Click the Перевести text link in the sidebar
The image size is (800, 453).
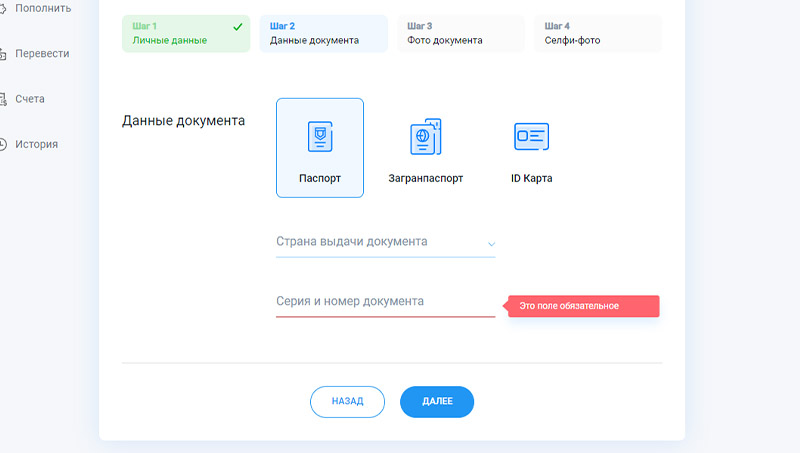click(x=42, y=53)
